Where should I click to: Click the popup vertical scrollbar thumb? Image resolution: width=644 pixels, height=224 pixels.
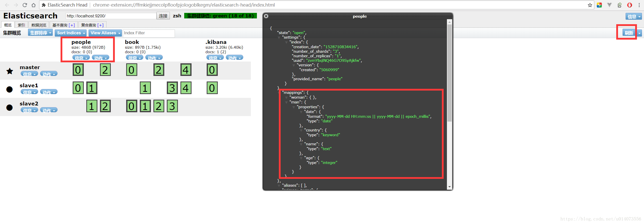pos(449,73)
